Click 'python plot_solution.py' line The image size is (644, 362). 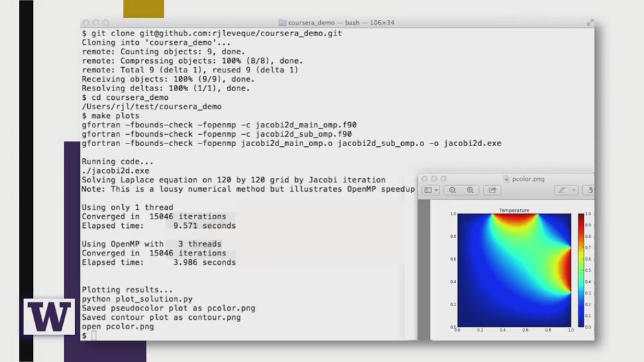tap(137, 299)
